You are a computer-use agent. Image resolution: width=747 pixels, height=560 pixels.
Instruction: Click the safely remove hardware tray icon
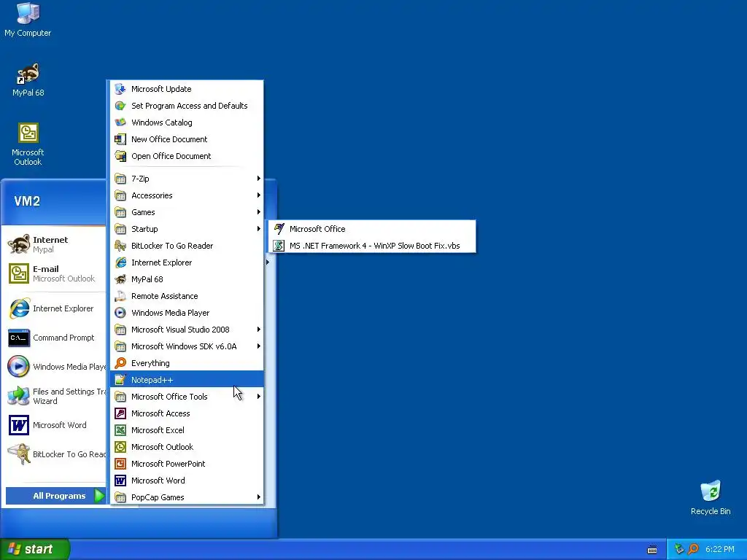pyautogui.click(x=679, y=549)
